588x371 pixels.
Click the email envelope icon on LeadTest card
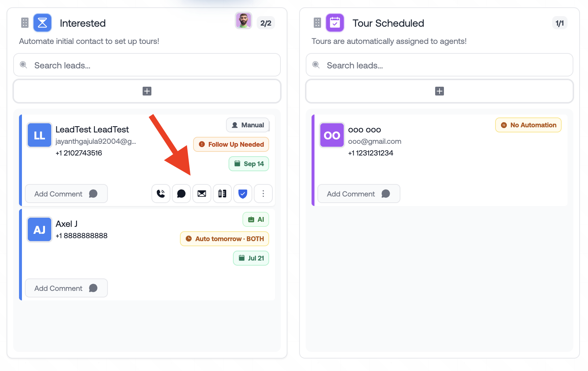coord(202,194)
